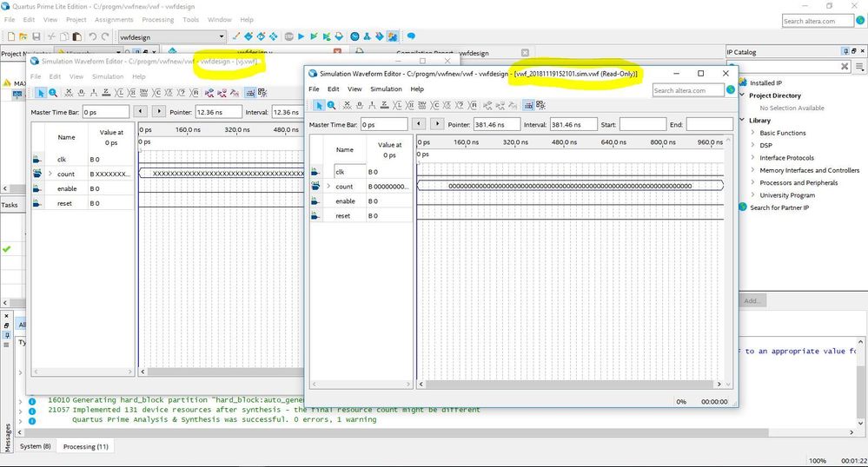Select the pointer tool in read-only waveform editor
The image size is (868, 467).
coord(319,105)
